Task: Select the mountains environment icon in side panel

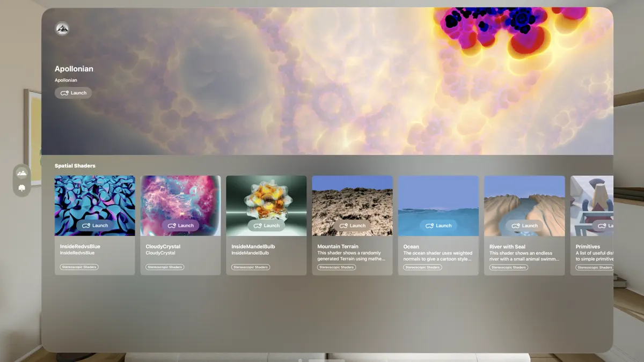Action: pos(22,173)
